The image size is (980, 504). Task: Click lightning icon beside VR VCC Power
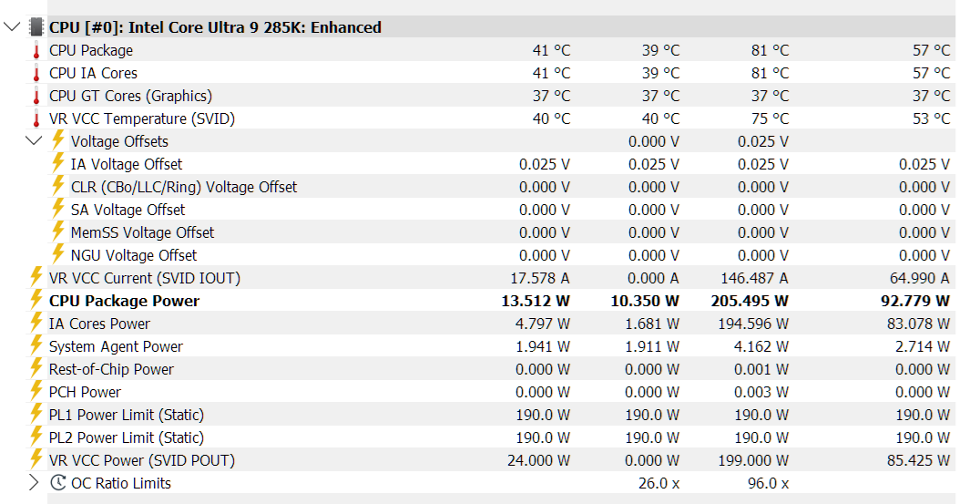tap(36, 459)
